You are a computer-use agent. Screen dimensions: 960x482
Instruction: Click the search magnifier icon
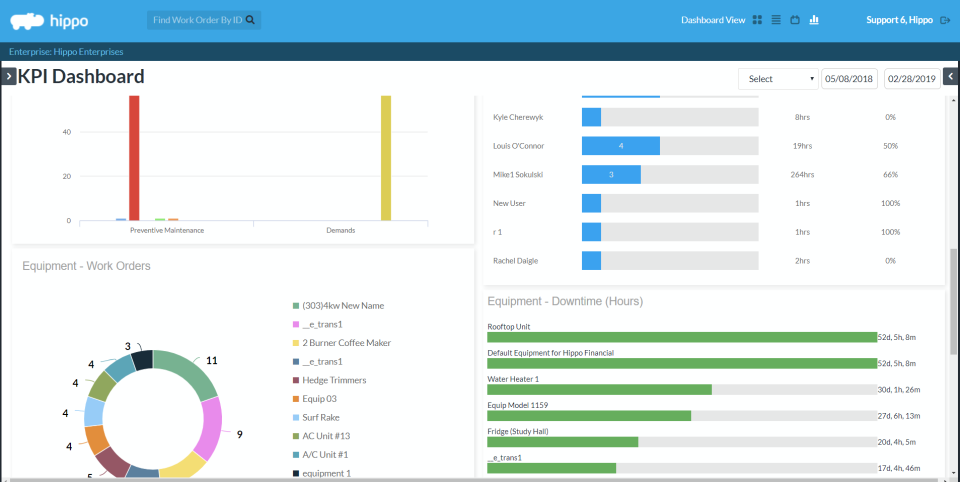250,20
